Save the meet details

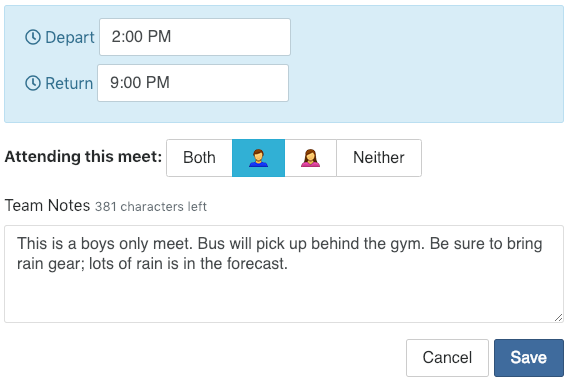[529, 358]
